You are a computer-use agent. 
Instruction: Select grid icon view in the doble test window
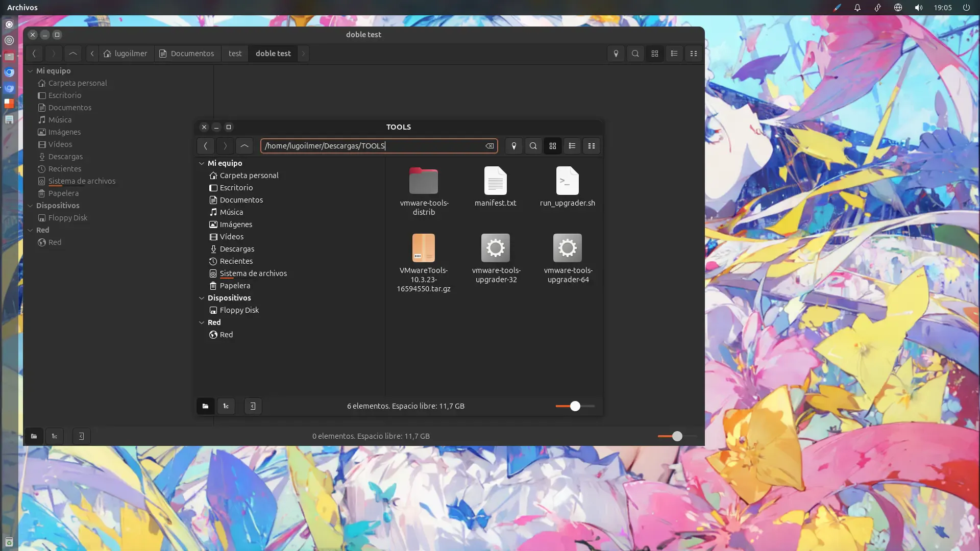pos(655,54)
